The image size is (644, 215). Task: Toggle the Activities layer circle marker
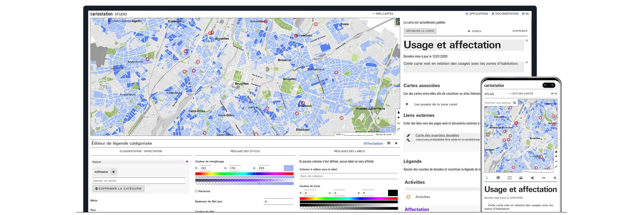(x=408, y=197)
